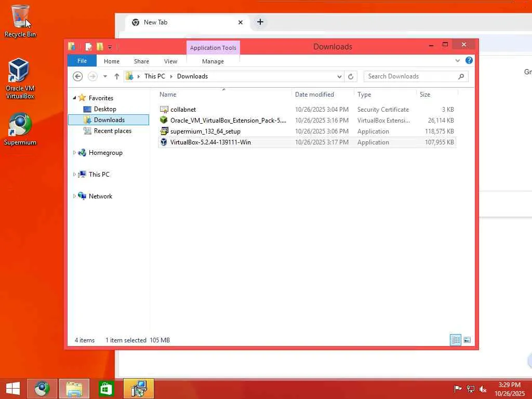Expand the Network tree node
Screen dimensions: 532x399
tap(74, 196)
